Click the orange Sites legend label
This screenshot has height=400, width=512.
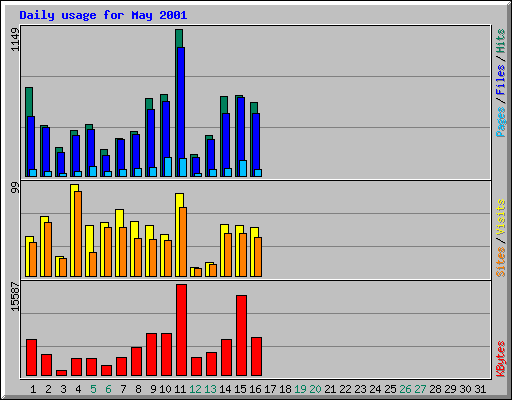point(500,262)
